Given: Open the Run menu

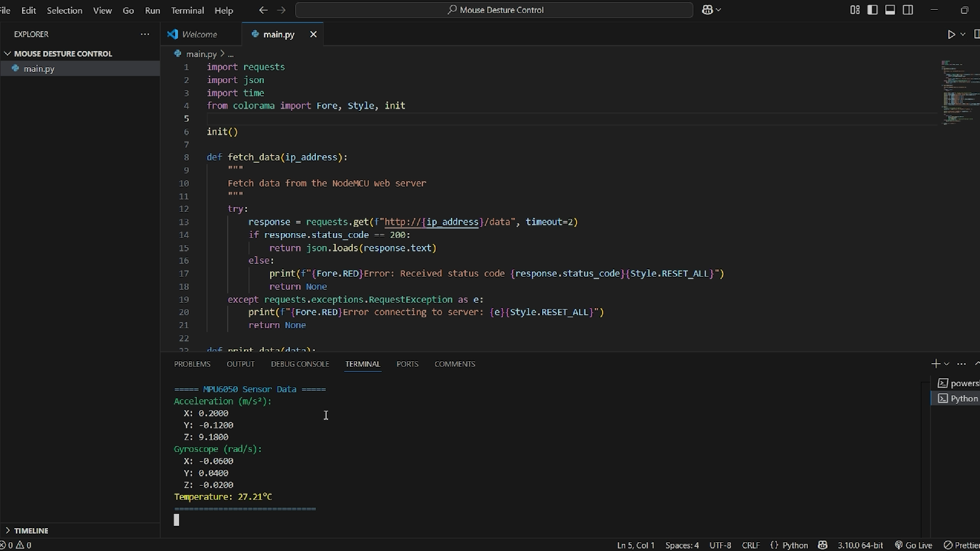Looking at the screenshot, I should (x=152, y=10).
